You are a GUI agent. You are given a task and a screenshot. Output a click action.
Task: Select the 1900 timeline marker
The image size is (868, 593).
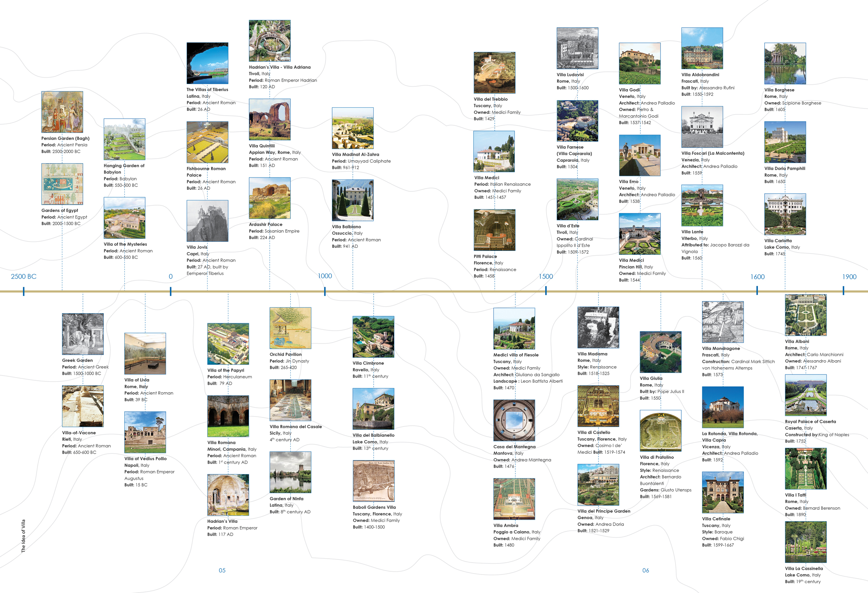pos(849,277)
